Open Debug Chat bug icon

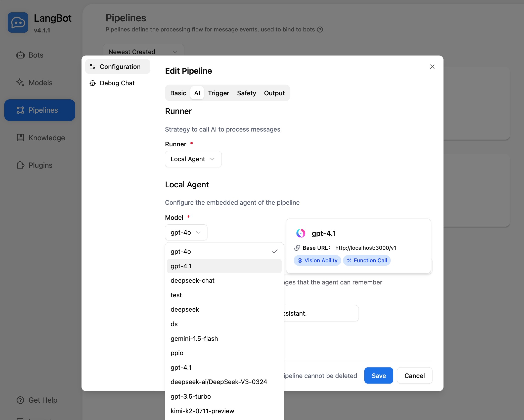point(93,83)
